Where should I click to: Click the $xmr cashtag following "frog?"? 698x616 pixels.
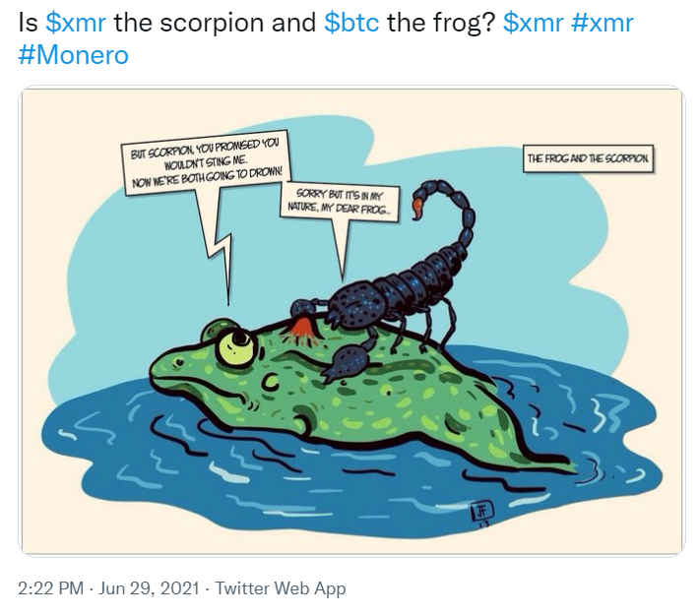click(532, 24)
